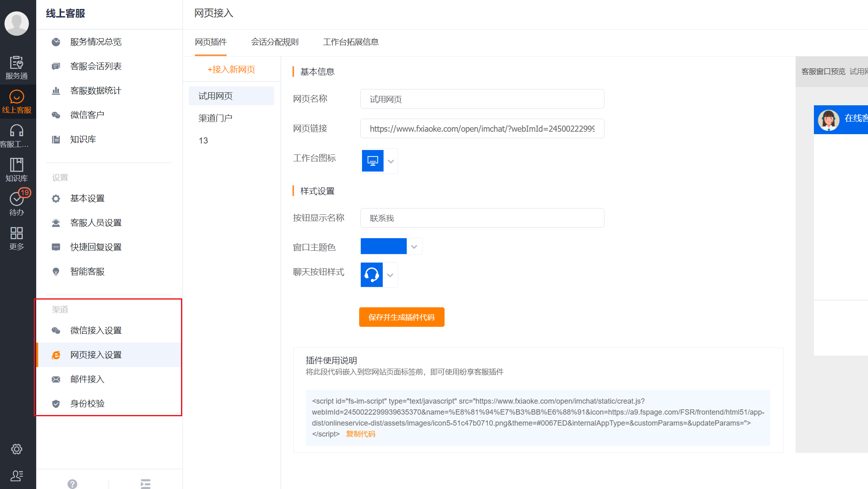Screen dimensions: 868x489
Task: Click the blue 窗口主题色 color swatch
Action: [x=384, y=246]
